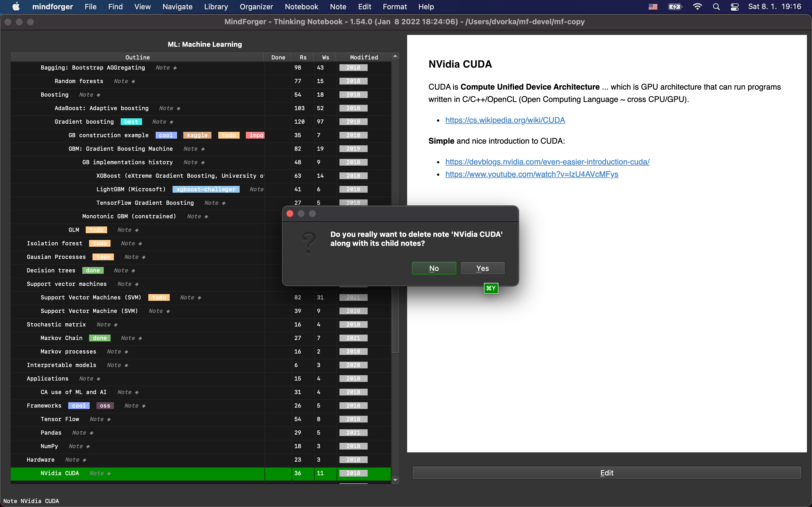The height and width of the screenshot is (507, 812).
Task: Click the xgboost-challeger tag on LightGBM row
Action: 206,189
